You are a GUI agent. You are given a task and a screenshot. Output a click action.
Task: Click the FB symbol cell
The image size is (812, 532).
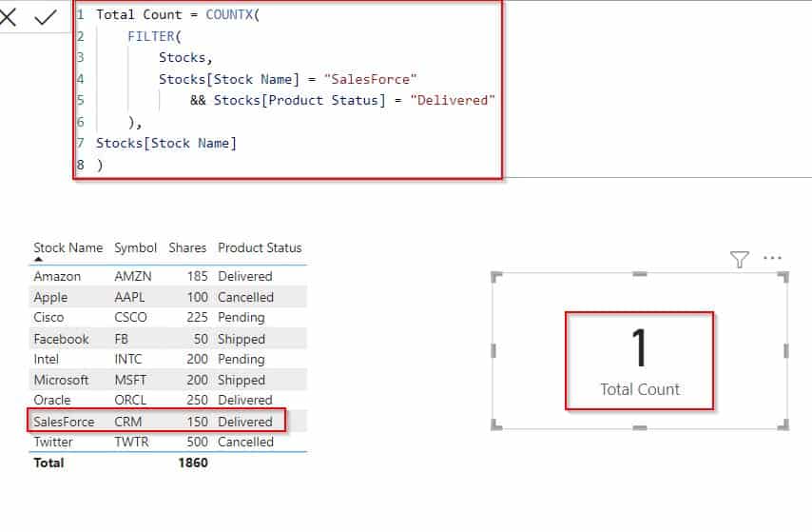(x=121, y=339)
